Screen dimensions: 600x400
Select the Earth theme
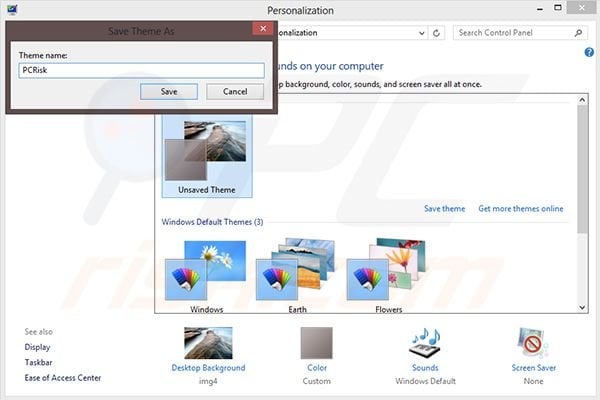(297, 276)
